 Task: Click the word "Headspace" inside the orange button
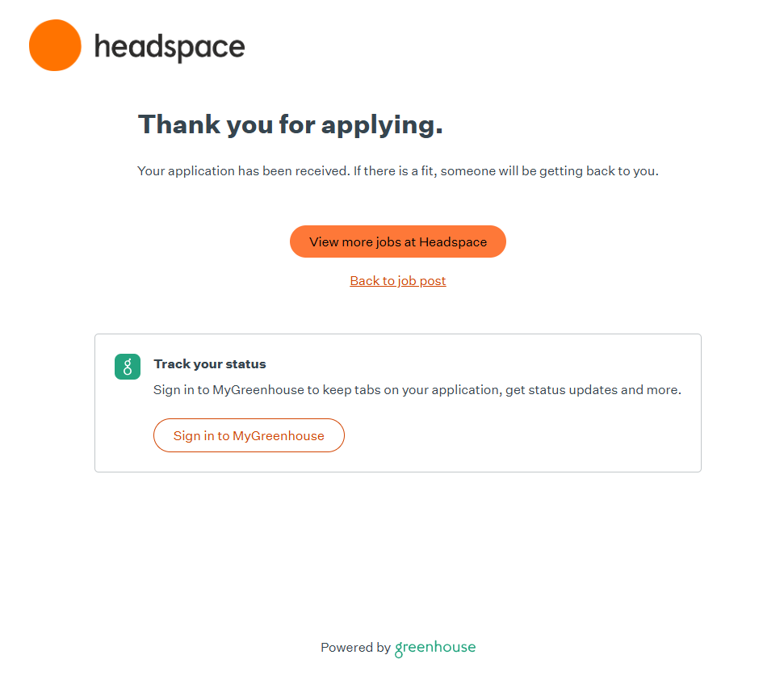(x=453, y=242)
